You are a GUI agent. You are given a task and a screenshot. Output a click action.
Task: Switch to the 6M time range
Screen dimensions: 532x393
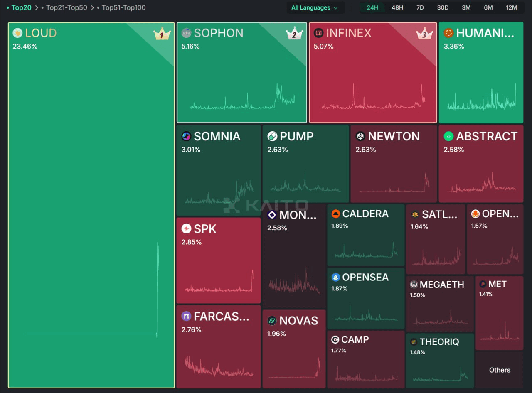click(x=488, y=7)
